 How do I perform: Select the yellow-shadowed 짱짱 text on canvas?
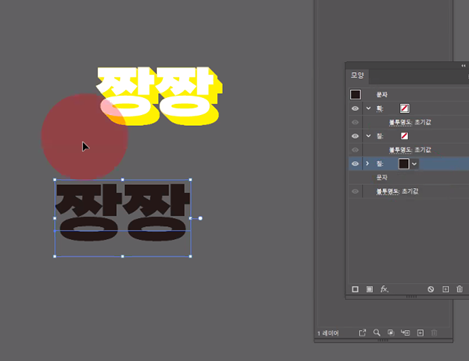(x=160, y=96)
